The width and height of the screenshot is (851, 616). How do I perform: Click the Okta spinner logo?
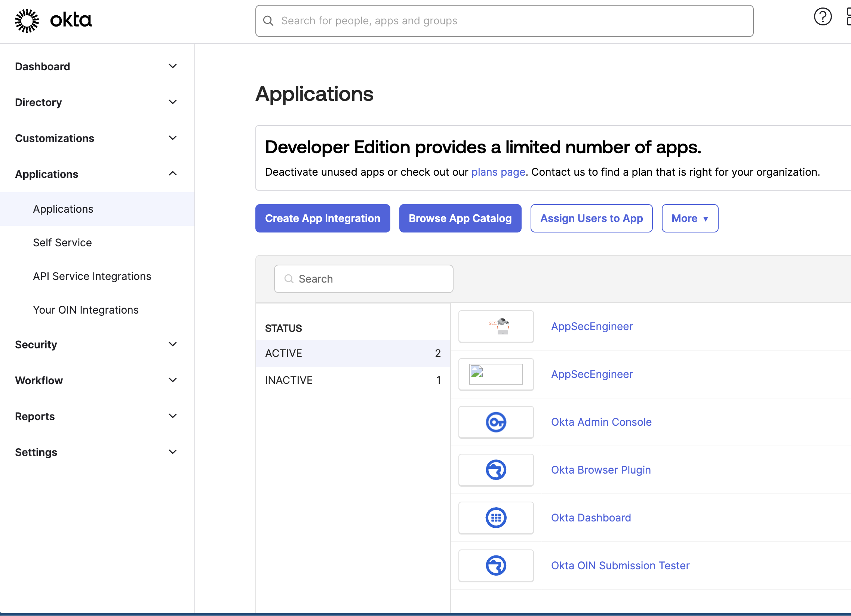click(x=27, y=20)
